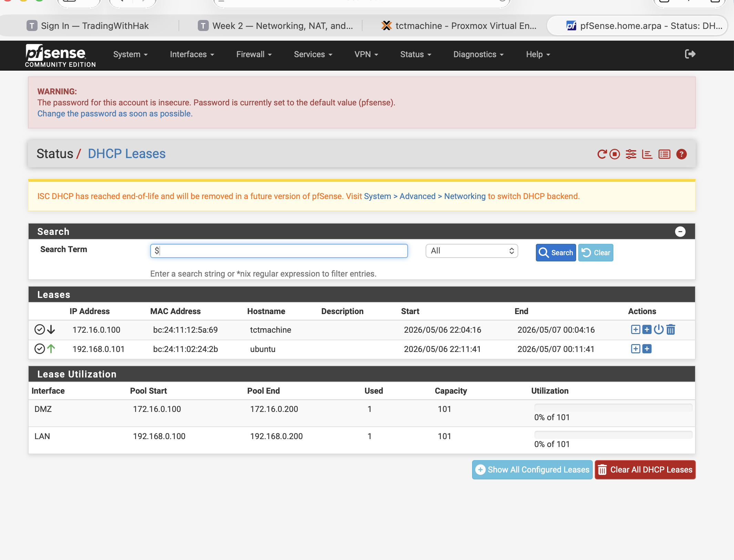The image size is (734, 560).
Task: Focus the Search Term input field
Action: pyautogui.click(x=279, y=251)
